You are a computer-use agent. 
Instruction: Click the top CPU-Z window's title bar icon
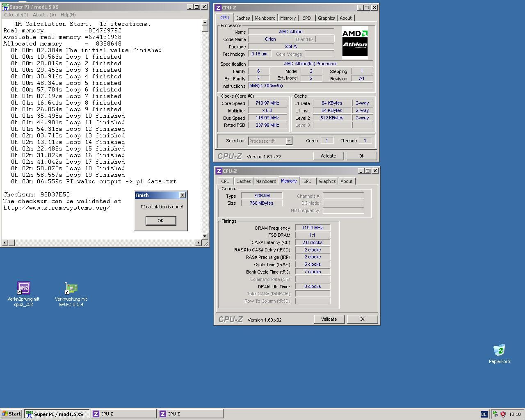click(x=218, y=8)
